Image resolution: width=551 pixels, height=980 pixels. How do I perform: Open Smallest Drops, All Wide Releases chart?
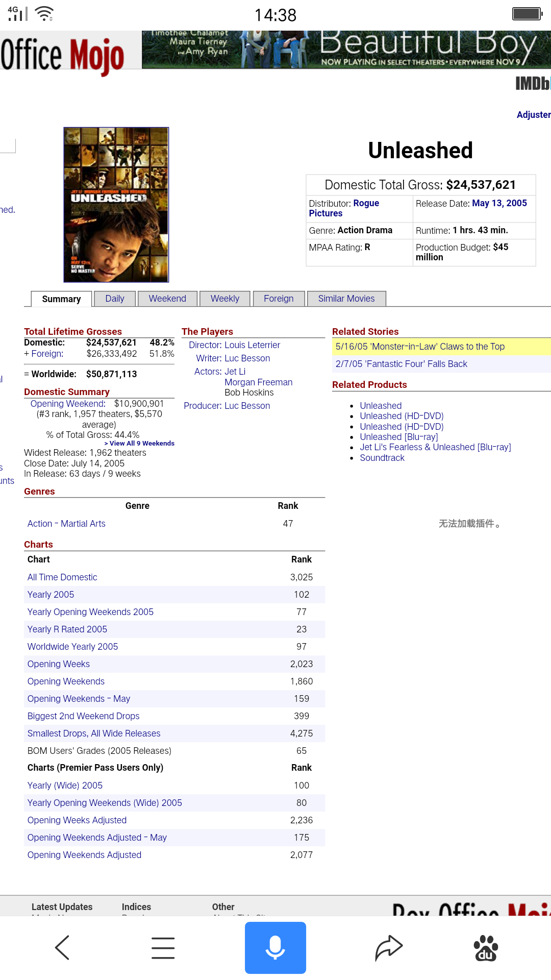point(94,733)
